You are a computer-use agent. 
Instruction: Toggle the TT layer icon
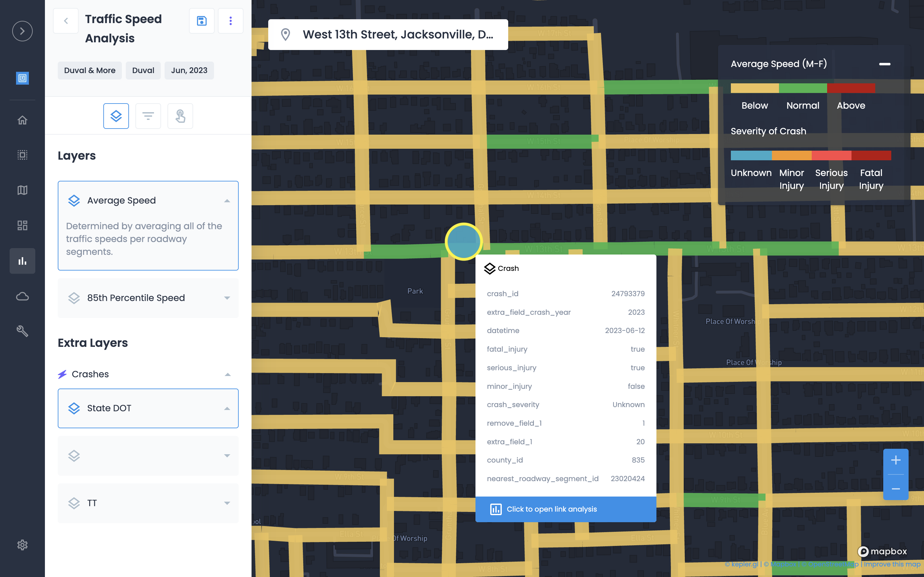click(x=74, y=503)
